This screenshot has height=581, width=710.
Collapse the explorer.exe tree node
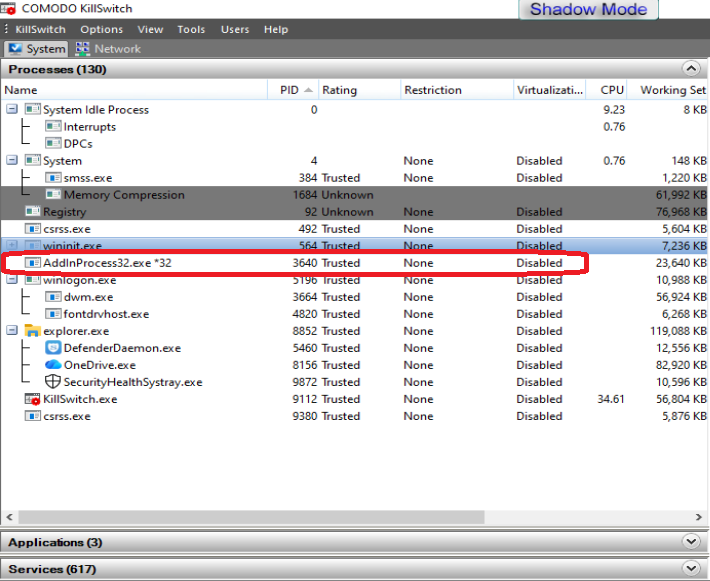12,331
